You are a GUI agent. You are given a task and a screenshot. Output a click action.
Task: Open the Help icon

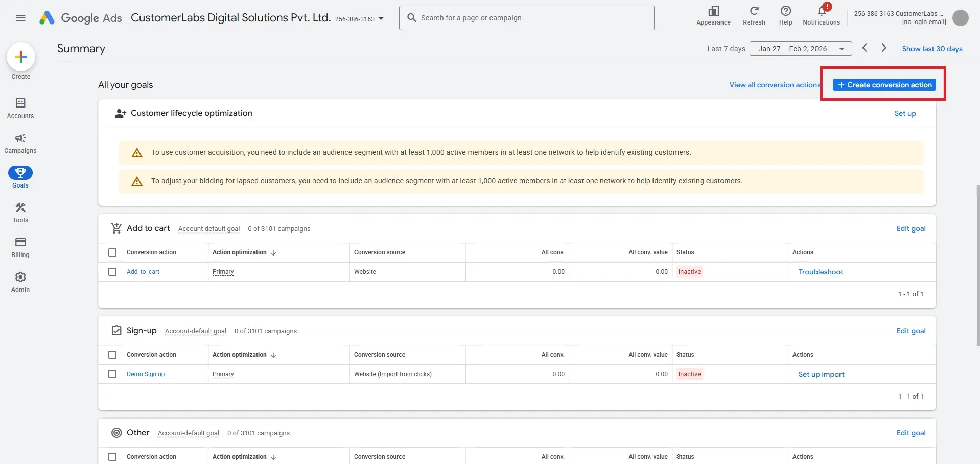click(x=786, y=11)
